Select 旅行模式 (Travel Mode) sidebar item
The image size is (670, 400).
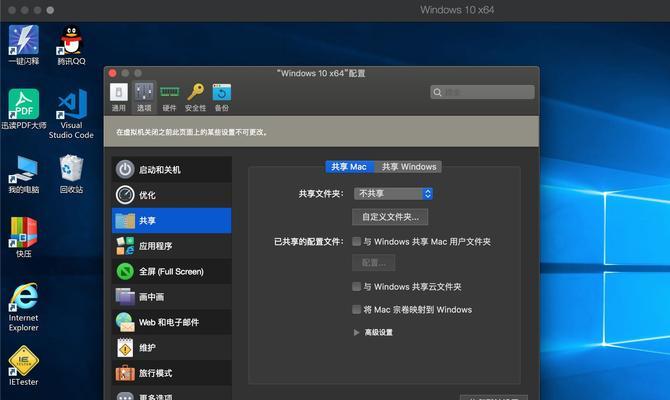172,373
